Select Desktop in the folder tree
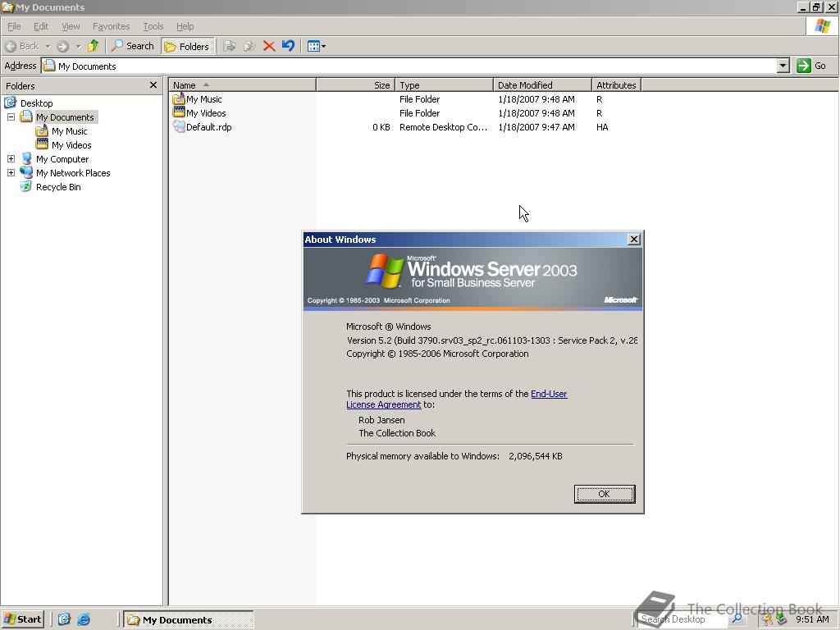The image size is (840, 630). [36, 103]
